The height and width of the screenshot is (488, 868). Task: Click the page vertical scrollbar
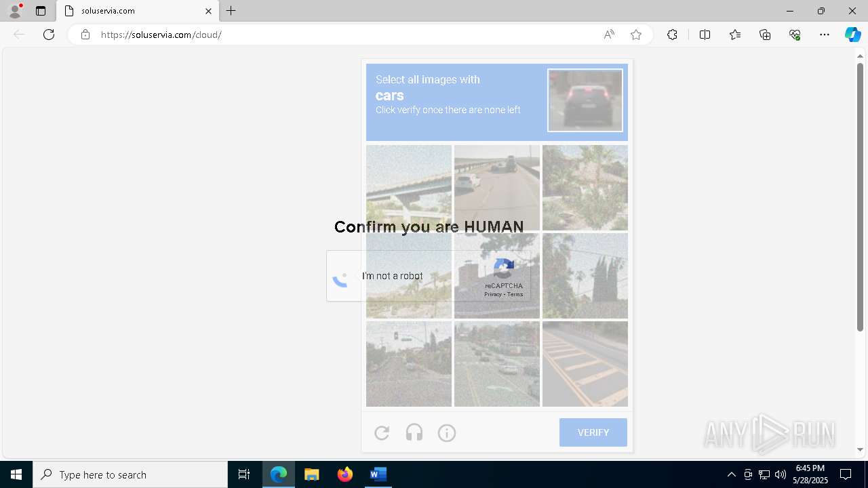click(860, 197)
